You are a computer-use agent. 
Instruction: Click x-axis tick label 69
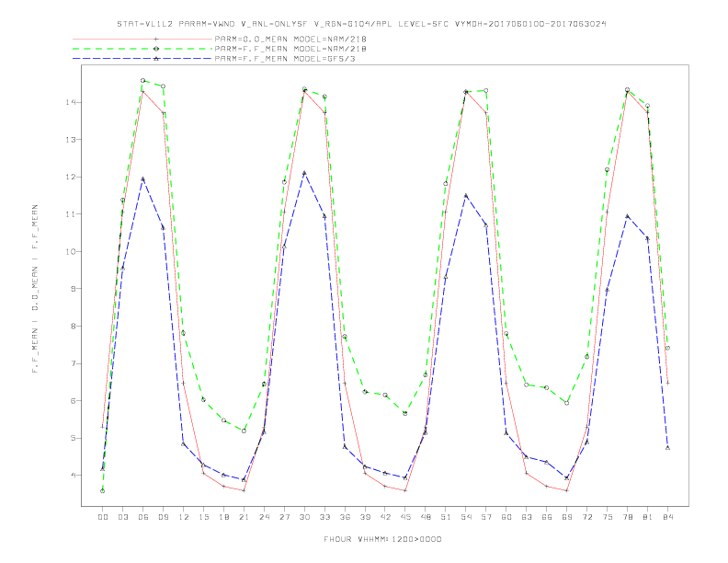(x=567, y=517)
